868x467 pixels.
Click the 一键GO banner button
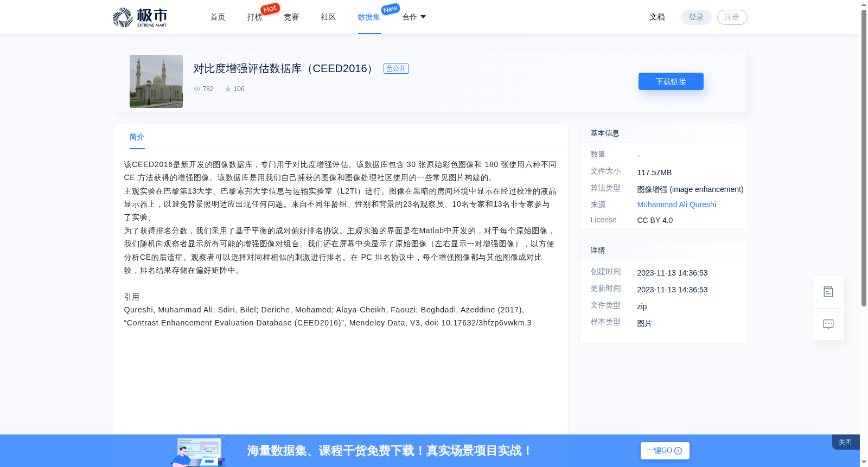665,451
